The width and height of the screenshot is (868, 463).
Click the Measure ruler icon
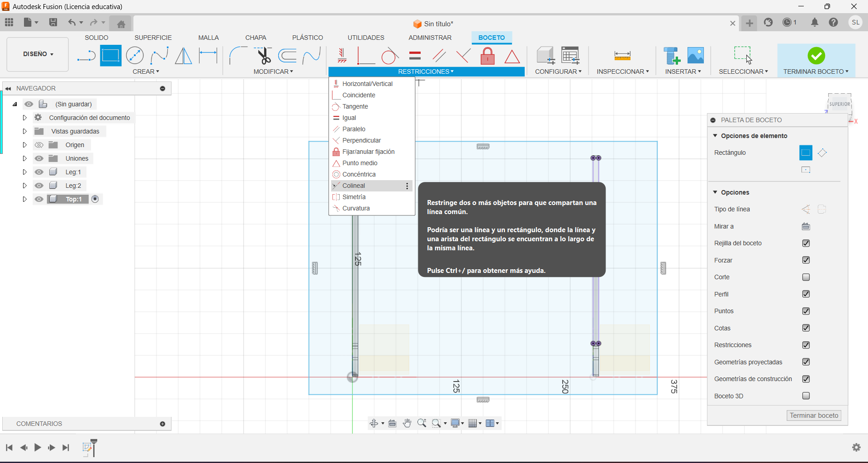click(622, 56)
